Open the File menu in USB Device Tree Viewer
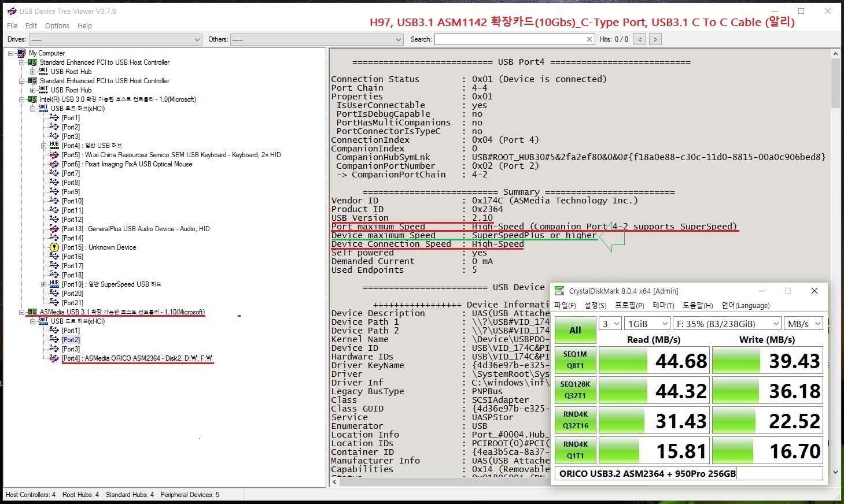Viewport: 844px width, 504px height. [12, 26]
